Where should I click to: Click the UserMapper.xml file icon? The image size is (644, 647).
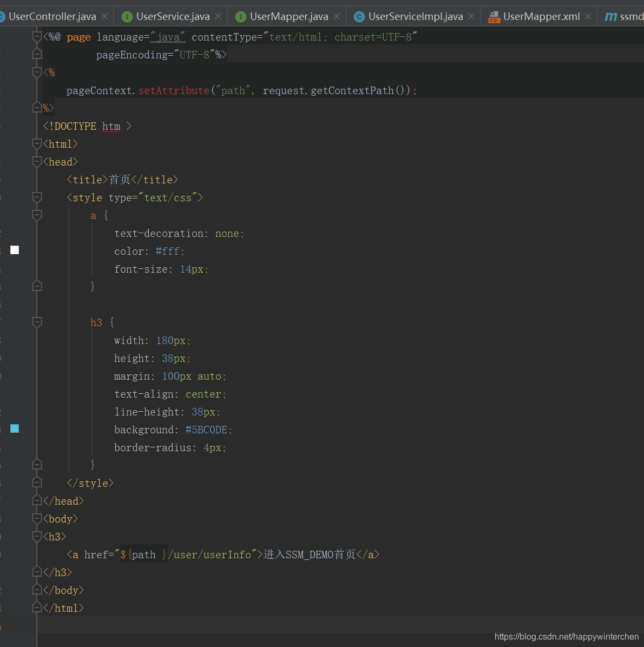click(x=494, y=17)
